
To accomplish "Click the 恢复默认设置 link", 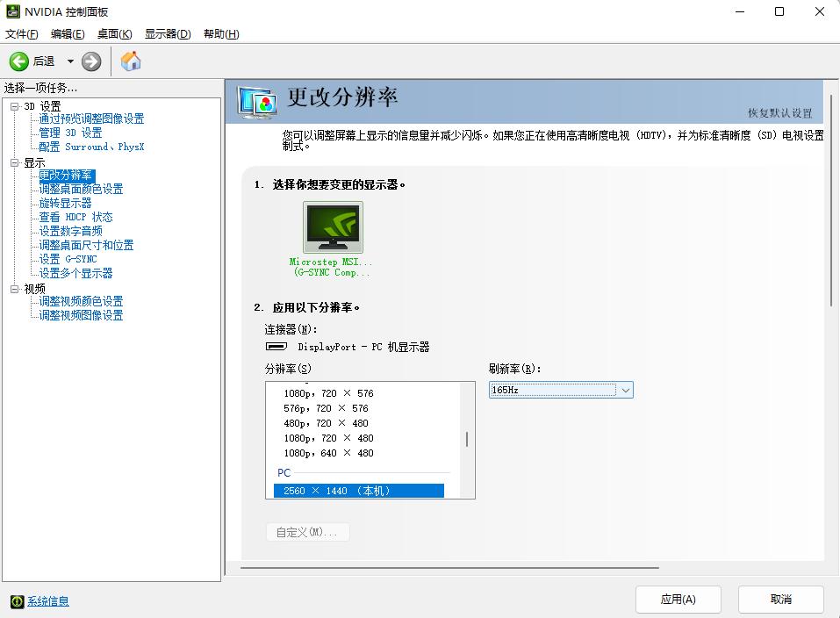I will click(x=781, y=111).
